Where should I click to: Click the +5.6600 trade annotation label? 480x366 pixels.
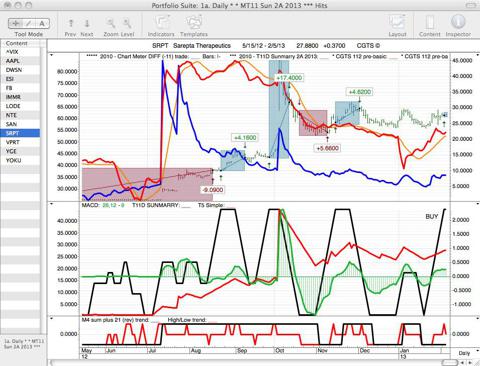click(328, 148)
